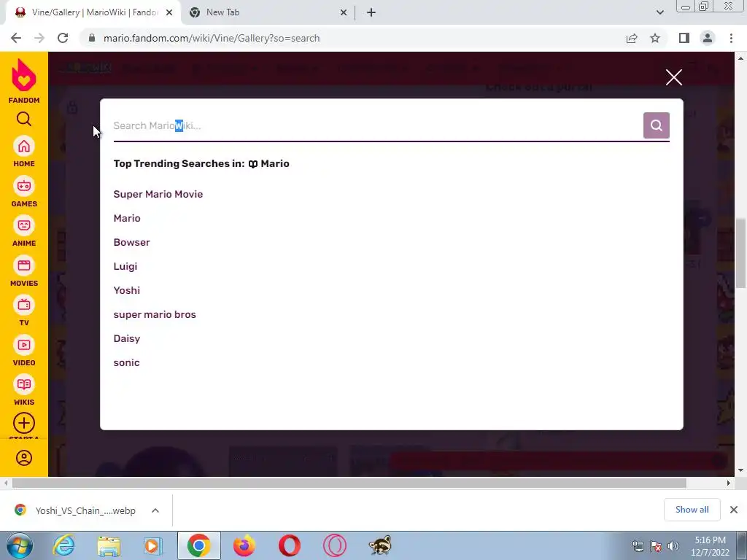Select trending search Super Mario Movie
The width and height of the screenshot is (747, 560).
158,194
